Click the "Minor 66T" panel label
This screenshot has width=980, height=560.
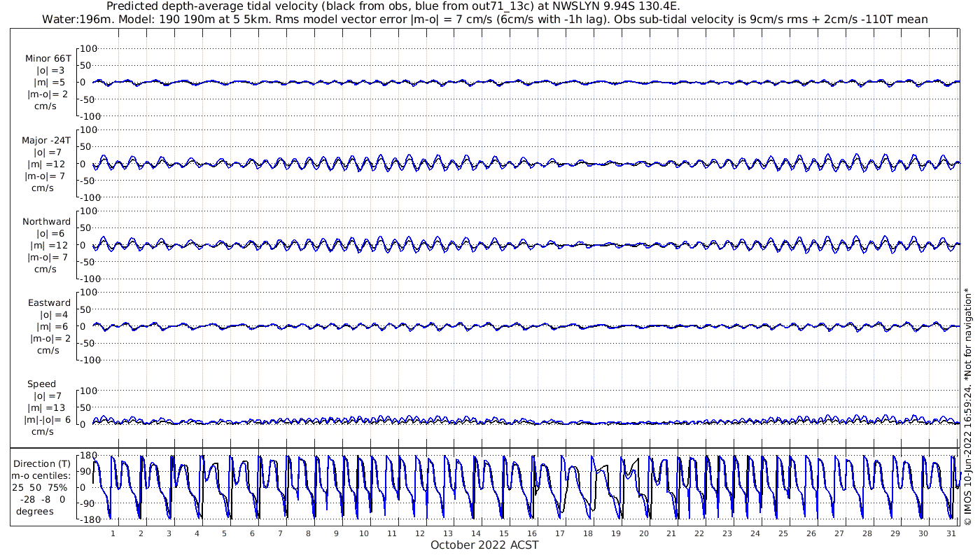pyautogui.click(x=48, y=59)
